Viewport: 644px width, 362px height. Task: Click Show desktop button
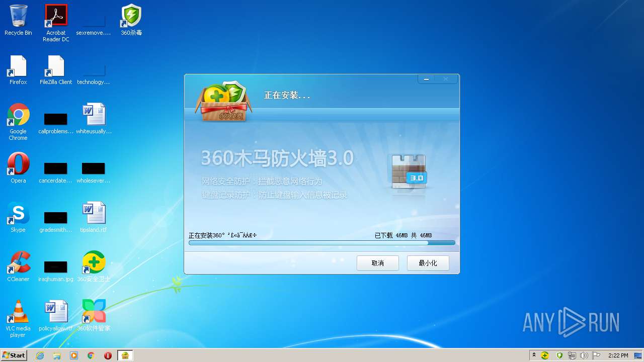[x=639, y=355]
